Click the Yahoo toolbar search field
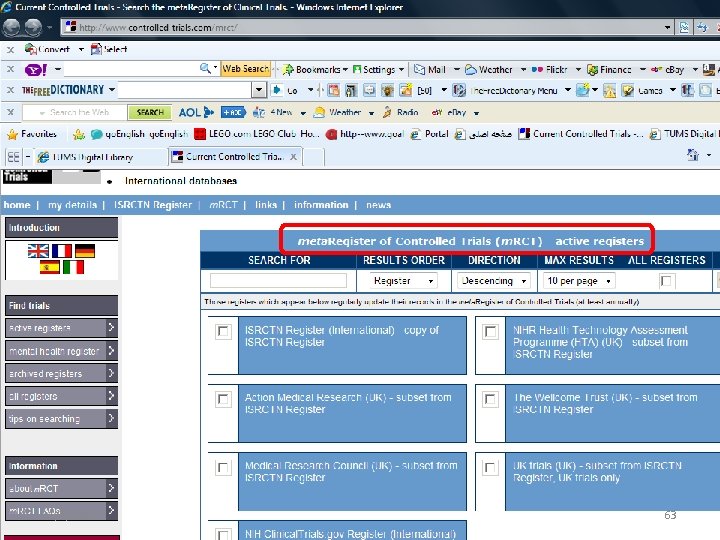Image resolution: width=720 pixels, height=540 pixels. 131,69
